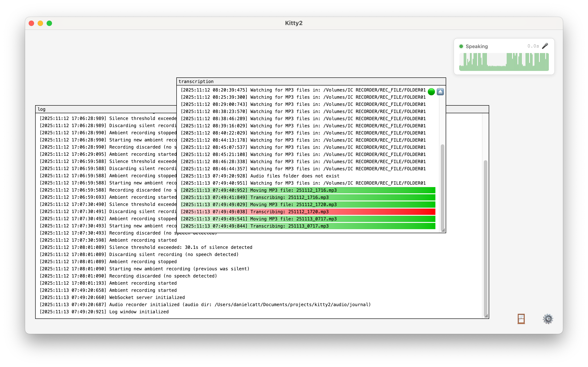
Task: Click the Log window initialized entry
Action: tap(104, 312)
